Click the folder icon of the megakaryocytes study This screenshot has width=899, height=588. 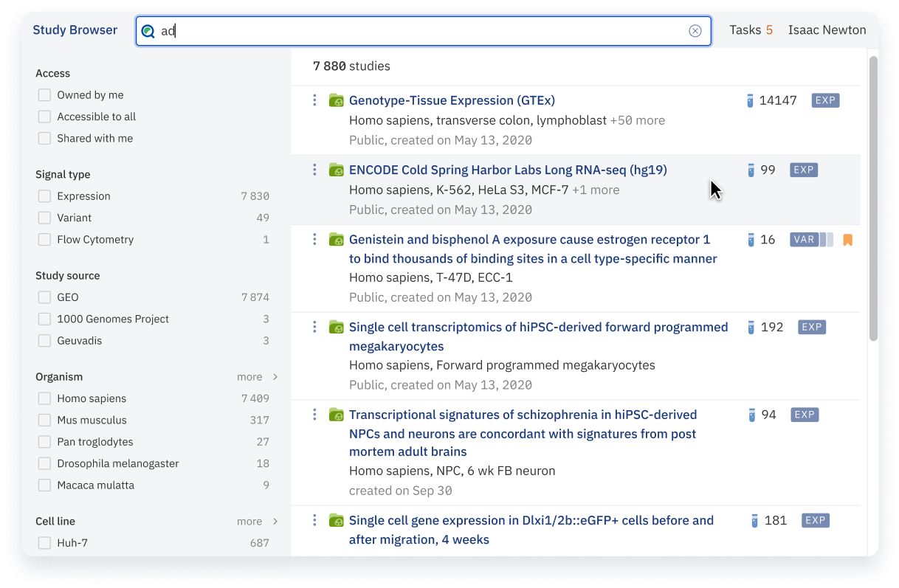337,327
